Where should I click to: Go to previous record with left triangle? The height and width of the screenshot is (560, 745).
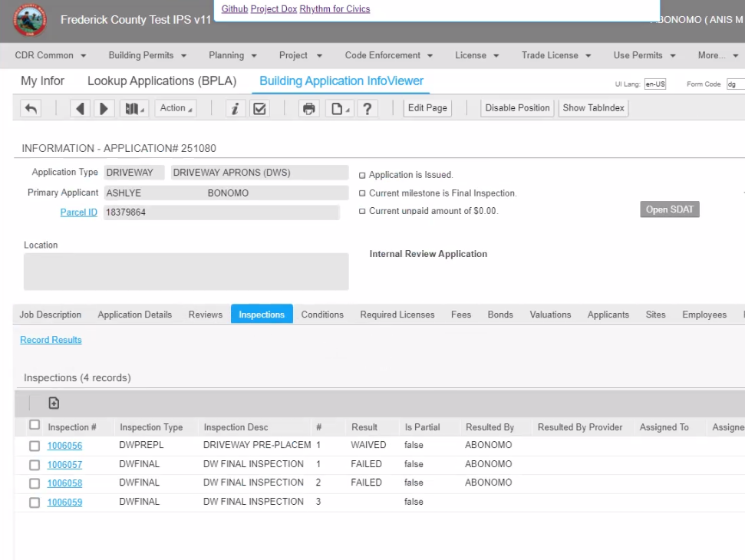click(80, 108)
